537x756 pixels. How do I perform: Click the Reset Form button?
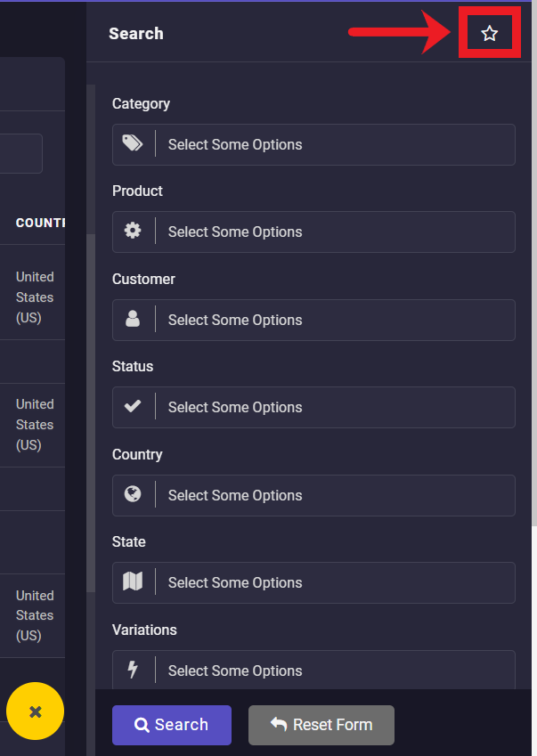(x=321, y=725)
